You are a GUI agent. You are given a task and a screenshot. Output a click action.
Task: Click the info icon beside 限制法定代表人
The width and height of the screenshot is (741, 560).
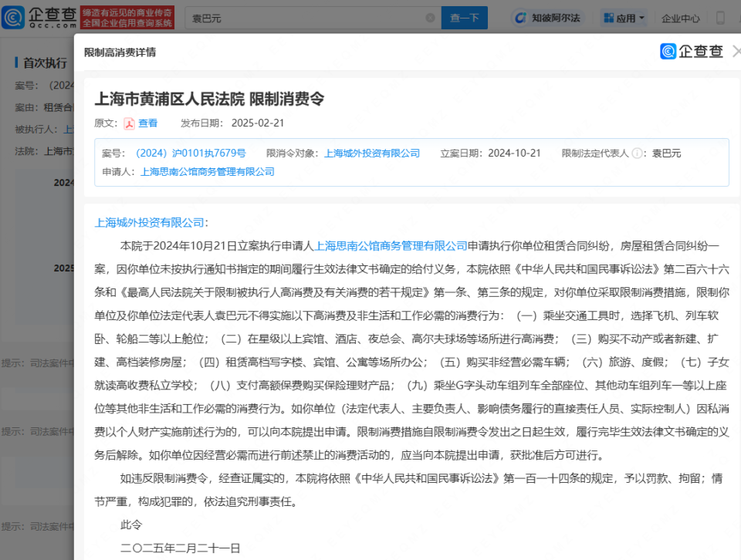click(x=637, y=153)
